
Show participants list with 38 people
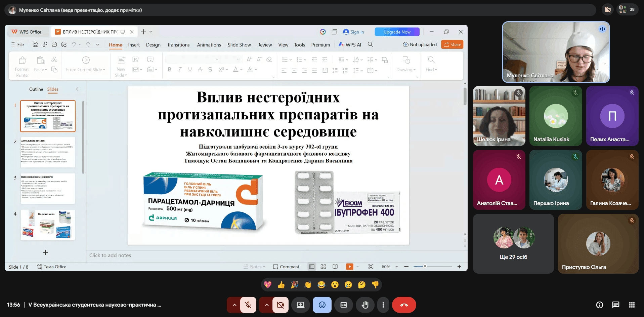[x=627, y=9]
